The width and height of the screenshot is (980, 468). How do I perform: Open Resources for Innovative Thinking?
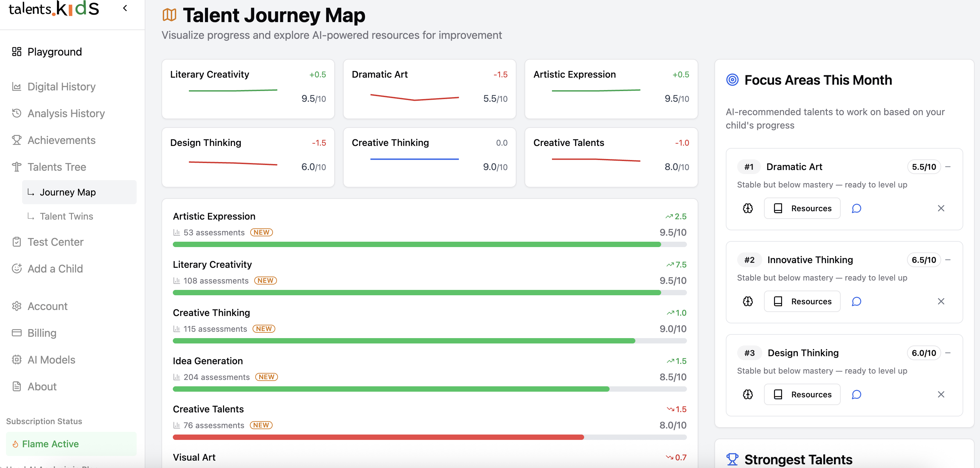click(802, 302)
